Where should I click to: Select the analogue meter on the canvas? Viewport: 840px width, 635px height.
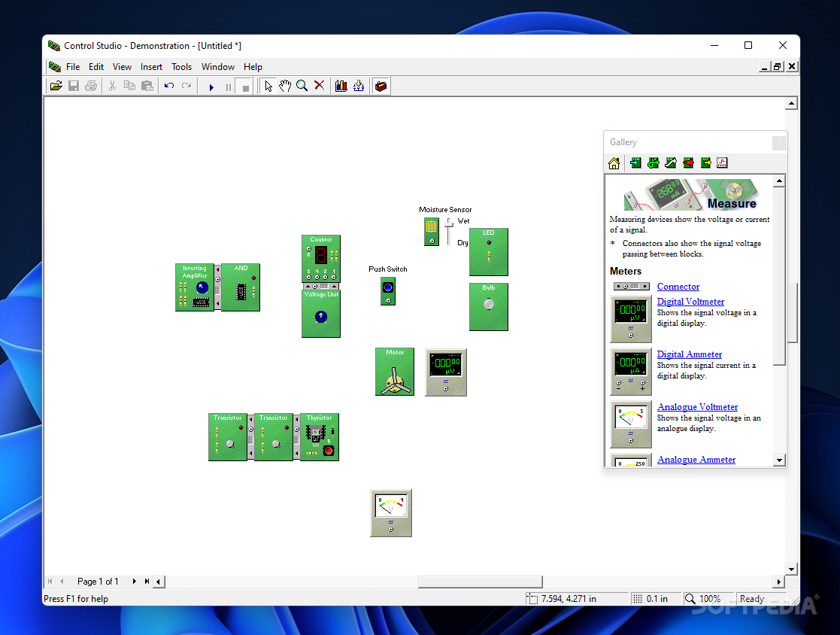click(391, 513)
